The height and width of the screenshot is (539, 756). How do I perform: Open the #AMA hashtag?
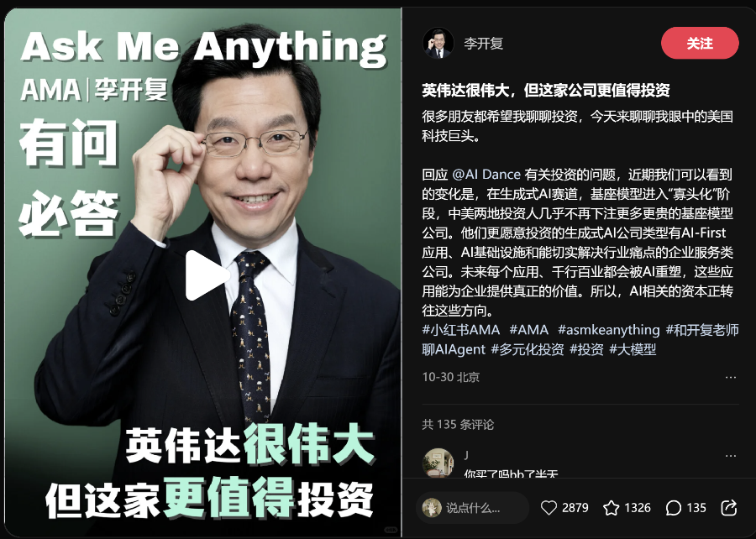[529, 330]
